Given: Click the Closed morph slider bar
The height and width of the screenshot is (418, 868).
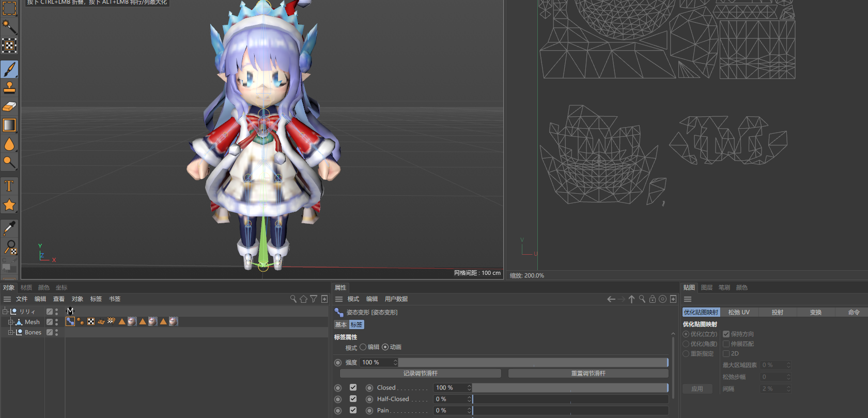Looking at the screenshot, I should (x=570, y=388).
